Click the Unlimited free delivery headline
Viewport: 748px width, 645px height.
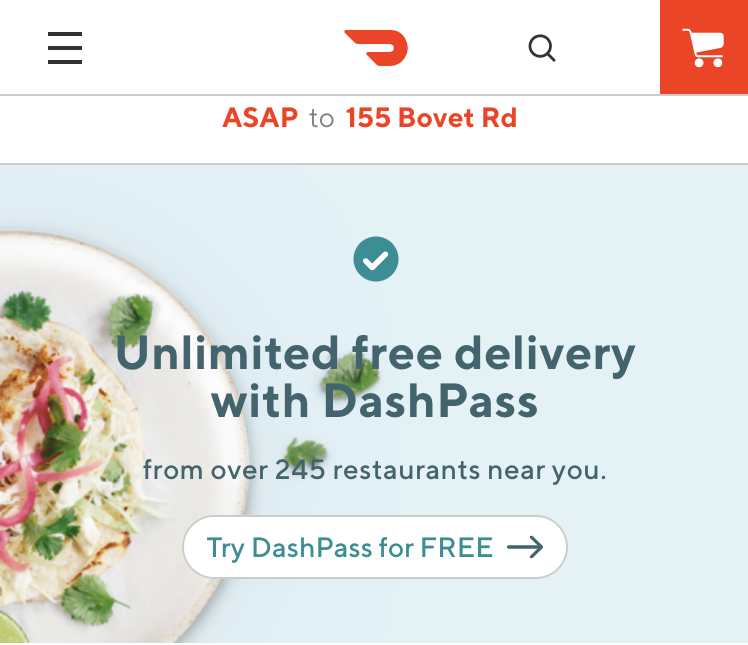375,354
